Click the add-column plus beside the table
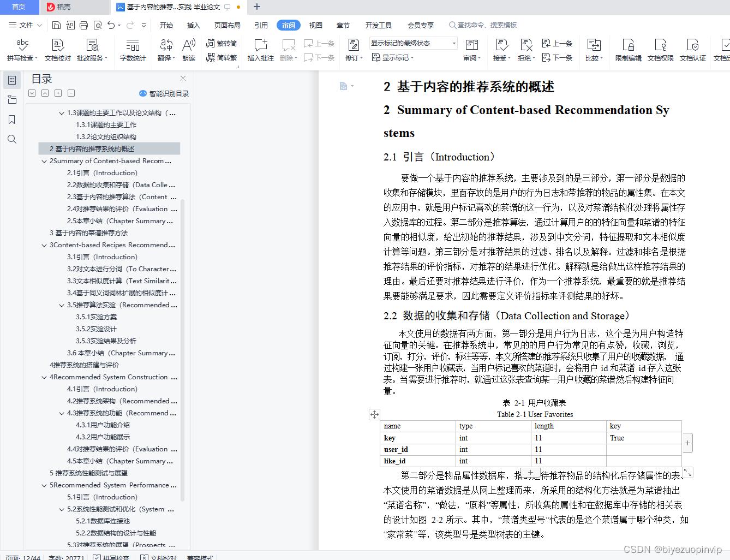The height and width of the screenshot is (560, 730). pos(688,443)
